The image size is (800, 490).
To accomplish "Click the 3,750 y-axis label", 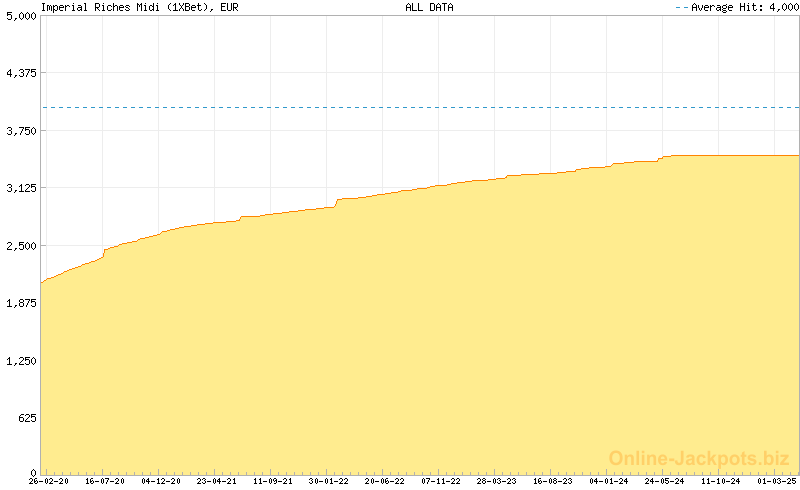I will pyautogui.click(x=21, y=131).
